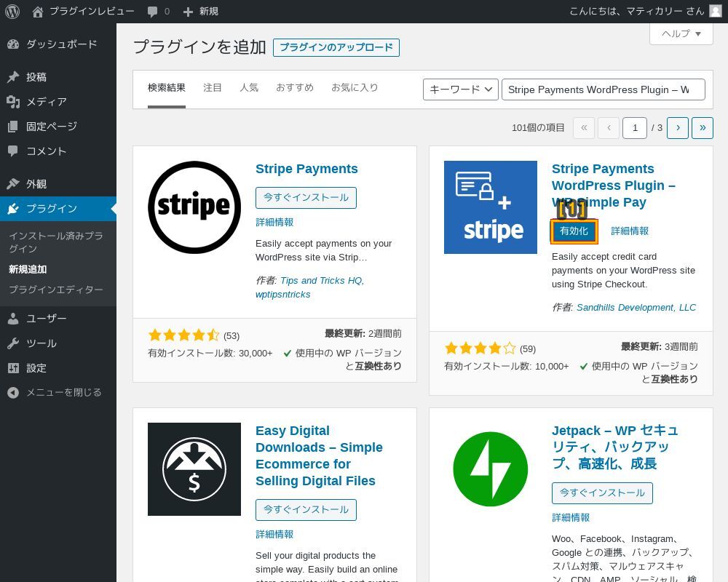Open インストール済みプラグイン submenu item
Image resolution: width=728 pixels, height=582 pixels.
click(56, 242)
